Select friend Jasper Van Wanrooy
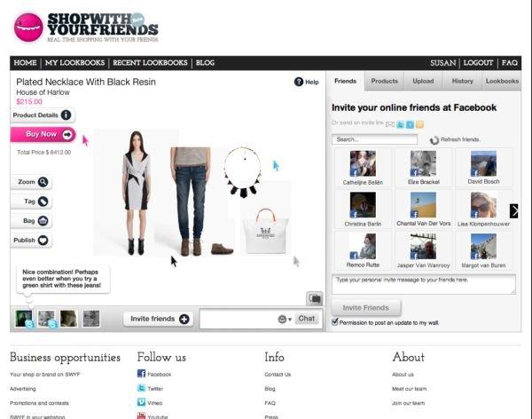 (x=423, y=250)
